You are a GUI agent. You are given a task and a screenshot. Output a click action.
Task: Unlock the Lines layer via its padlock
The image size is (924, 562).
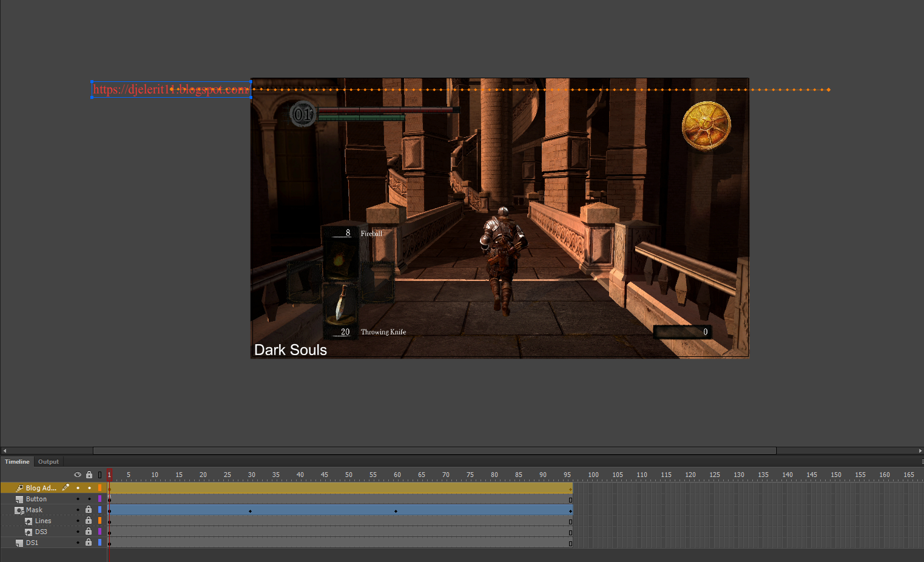[89, 521]
